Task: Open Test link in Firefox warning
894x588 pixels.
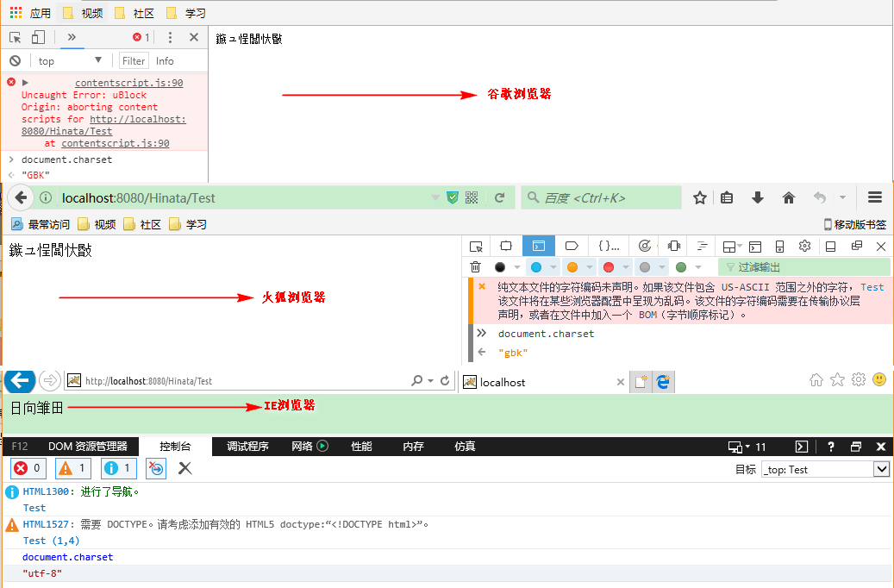Action: click(x=872, y=287)
